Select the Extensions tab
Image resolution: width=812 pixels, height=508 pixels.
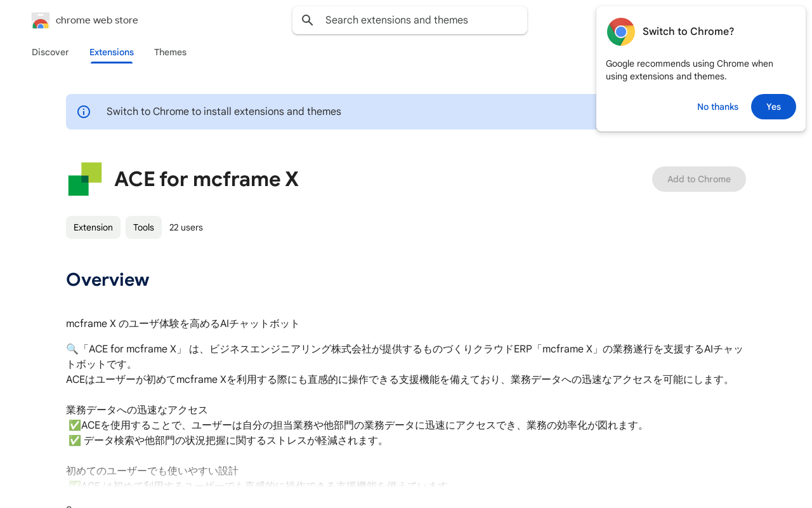point(112,52)
